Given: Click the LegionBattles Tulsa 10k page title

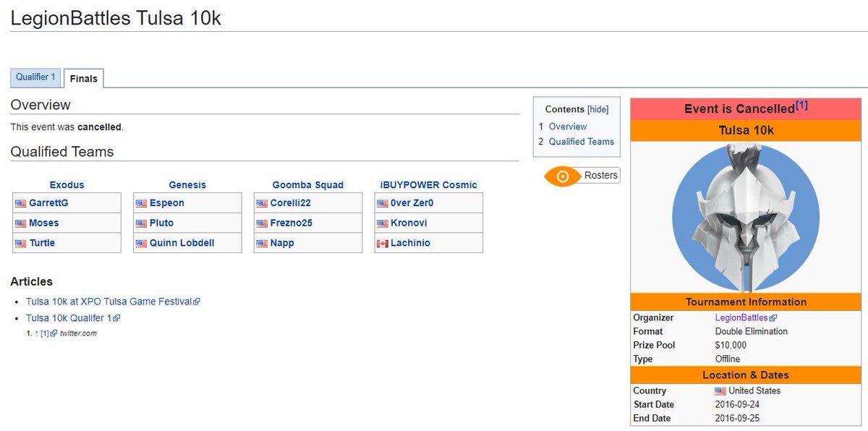Looking at the screenshot, I should click(116, 17).
